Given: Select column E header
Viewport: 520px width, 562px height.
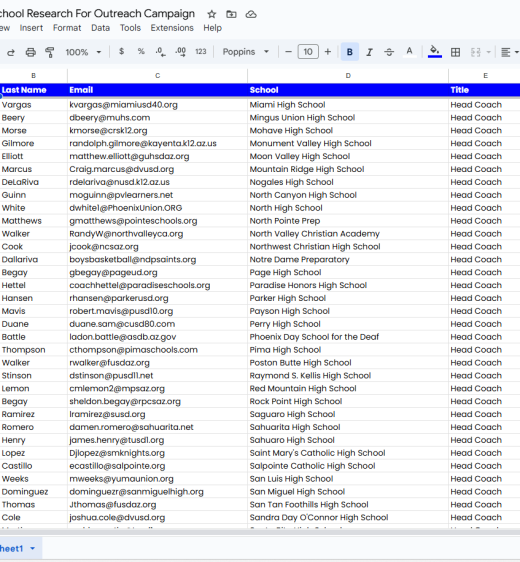Looking at the screenshot, I should coord(485,76).
